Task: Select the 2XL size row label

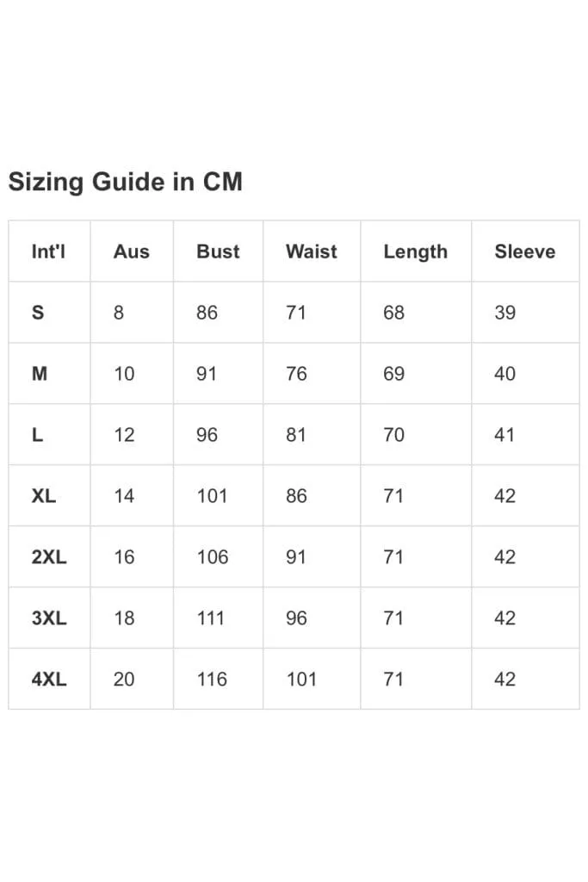Action: [49, 557]
